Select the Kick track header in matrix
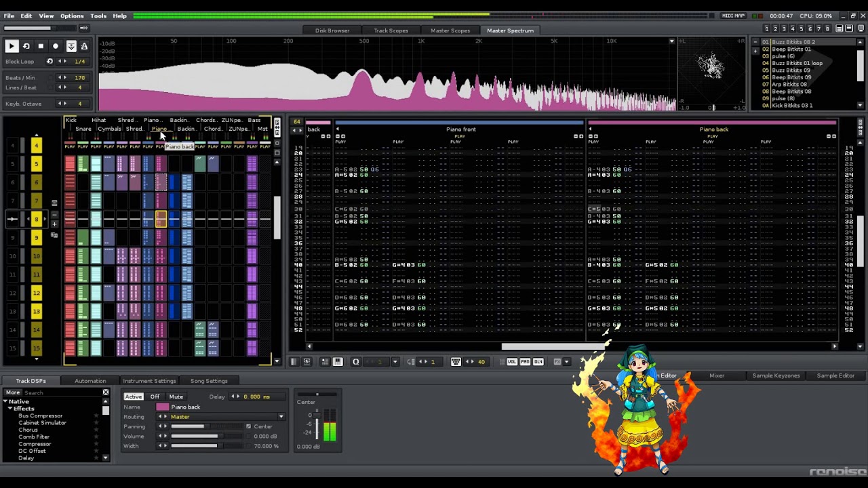 point(71,120)
